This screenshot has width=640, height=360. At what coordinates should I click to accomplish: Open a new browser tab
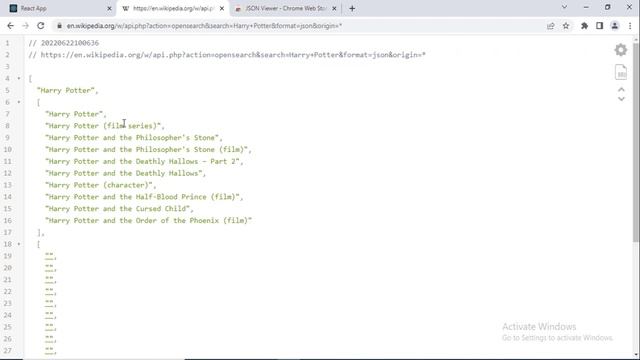coord(352,8)
